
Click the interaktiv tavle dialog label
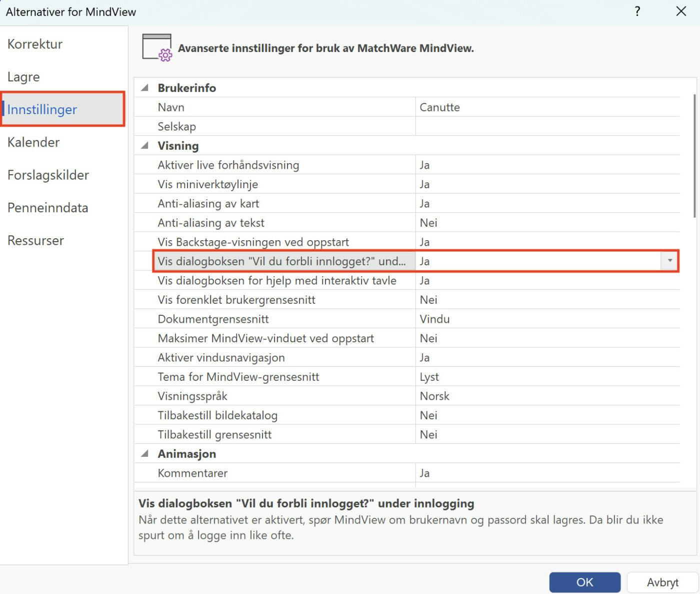pos(277,280)
